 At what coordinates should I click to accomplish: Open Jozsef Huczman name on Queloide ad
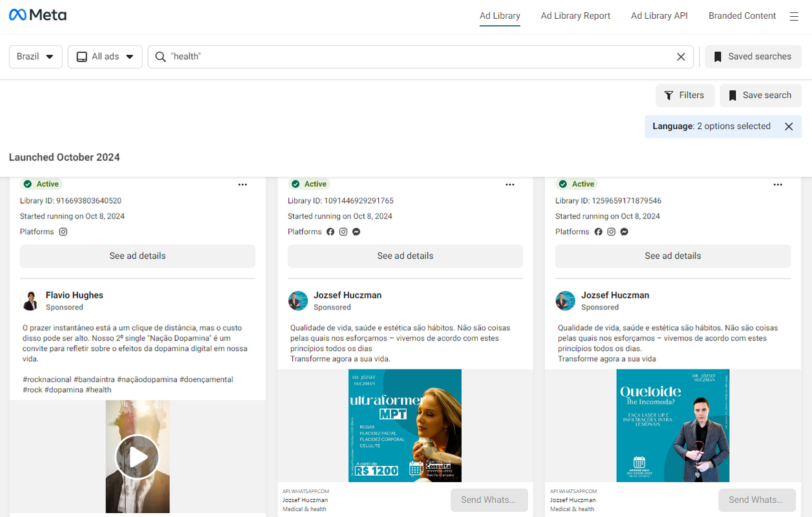point(615,295)
